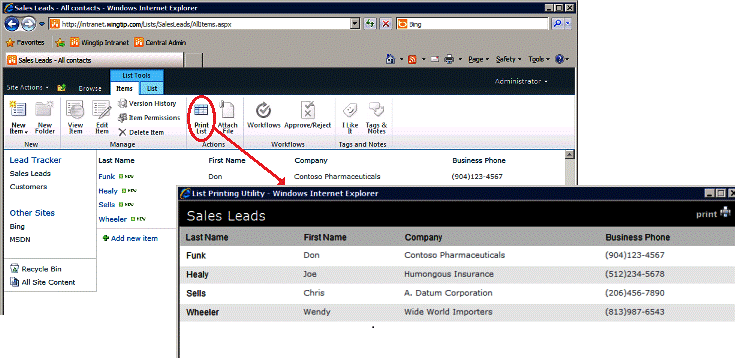Open the Safety menu dropdown
Image resolution: width=735 pixels, height=364 pixels.
[509, 59]
